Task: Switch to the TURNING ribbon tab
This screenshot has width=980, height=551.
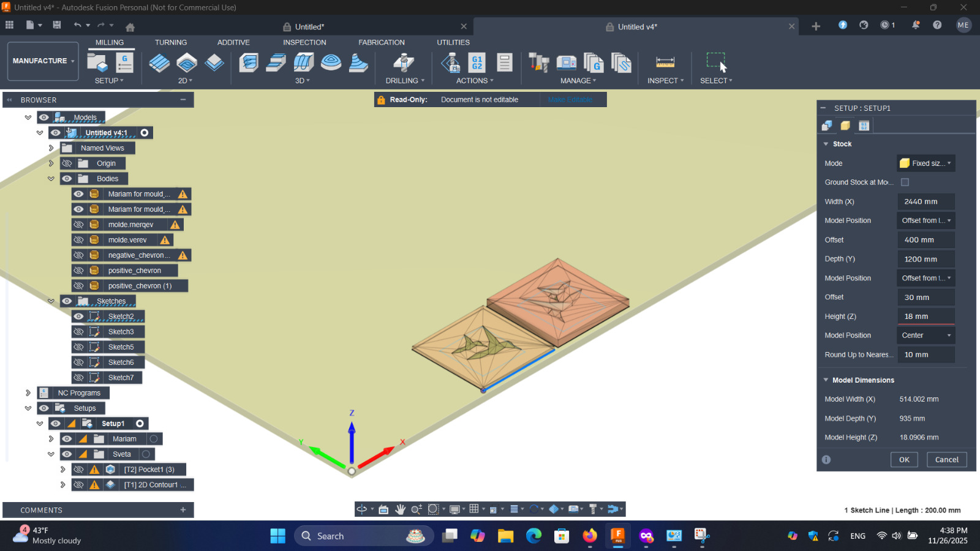Action: [171, 42]
